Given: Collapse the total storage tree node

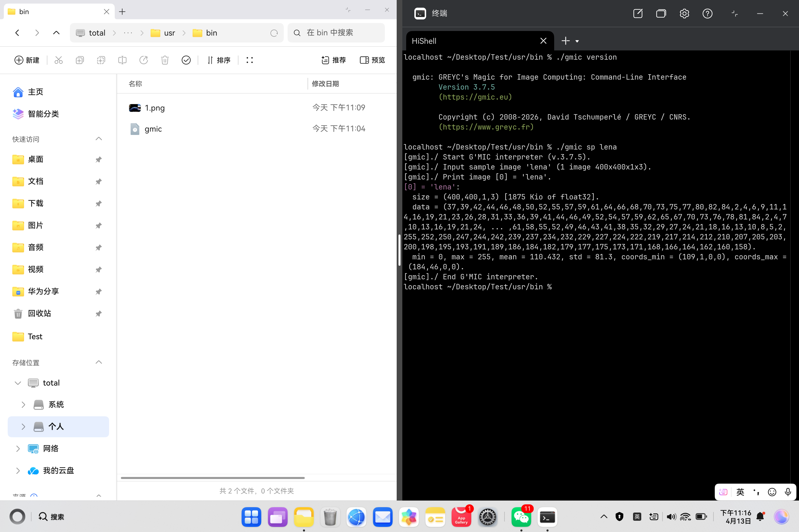Looking at the screenshot, I should click(18, 383).
